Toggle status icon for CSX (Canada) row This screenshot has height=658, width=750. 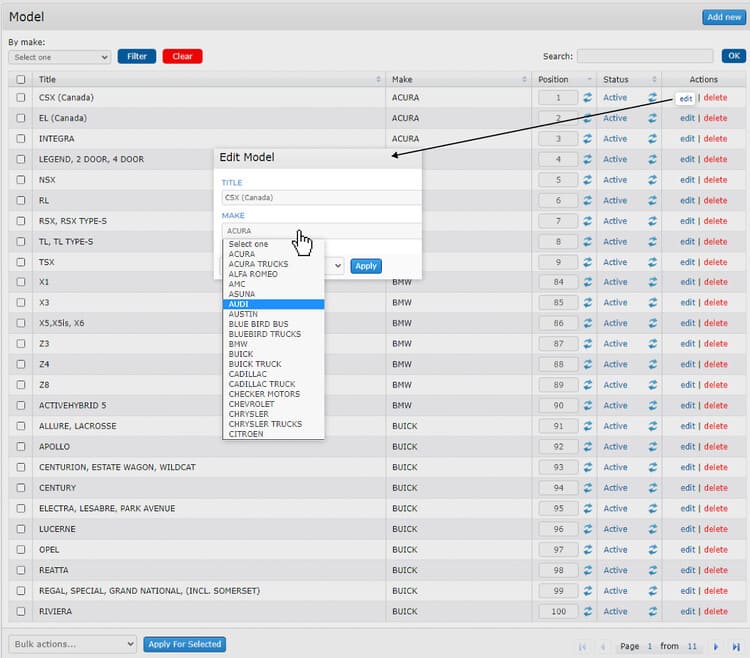coord(652,98)
